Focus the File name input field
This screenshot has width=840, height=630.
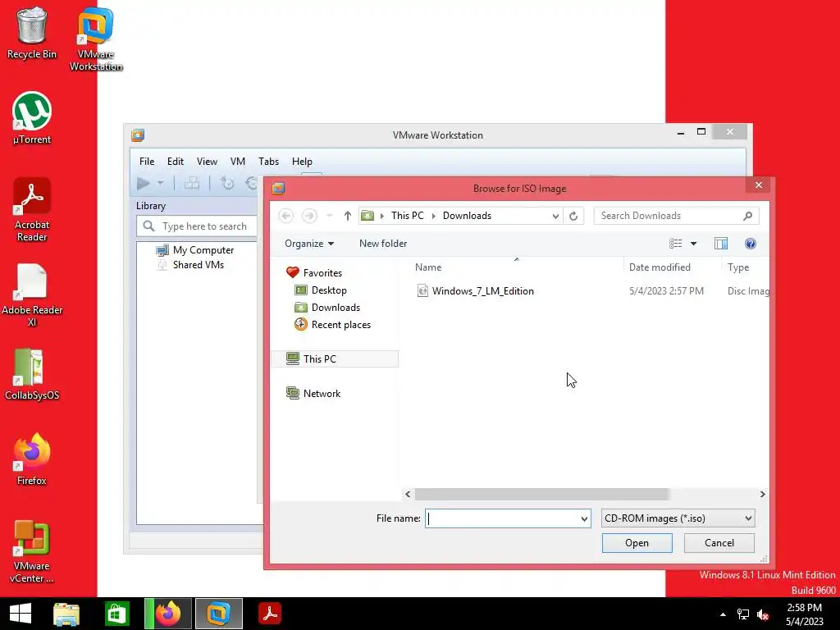pyautogui.click(x=502, y=518)
